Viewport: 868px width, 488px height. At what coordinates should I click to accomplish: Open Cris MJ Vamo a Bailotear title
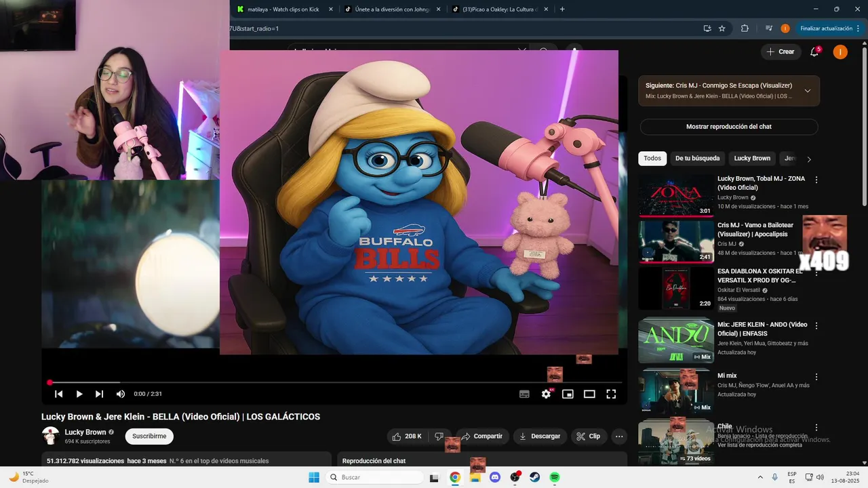tap(755, 230)
